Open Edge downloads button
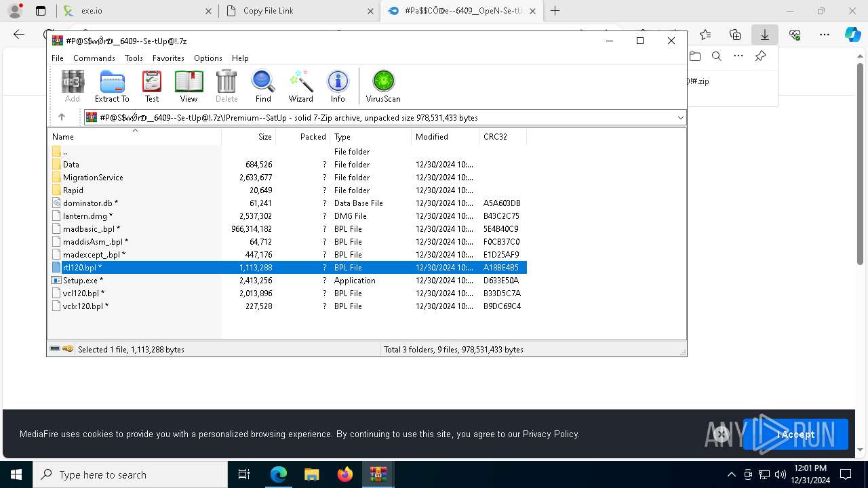 765,35
